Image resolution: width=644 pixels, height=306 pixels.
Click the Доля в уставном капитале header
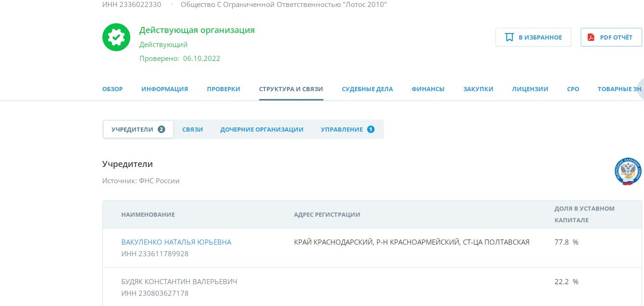point(584,214)
